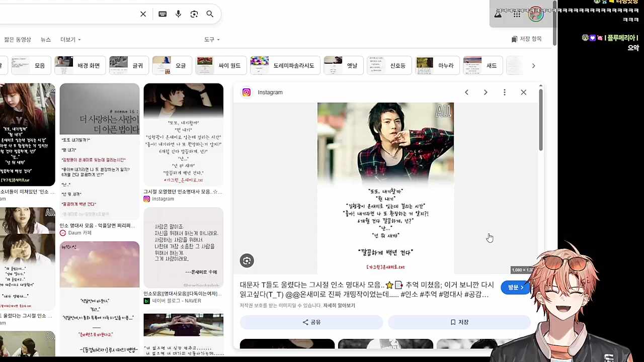This screenshot has width=644, height=362.
Task: Open the large preview image
Action: tap(385, 188)
